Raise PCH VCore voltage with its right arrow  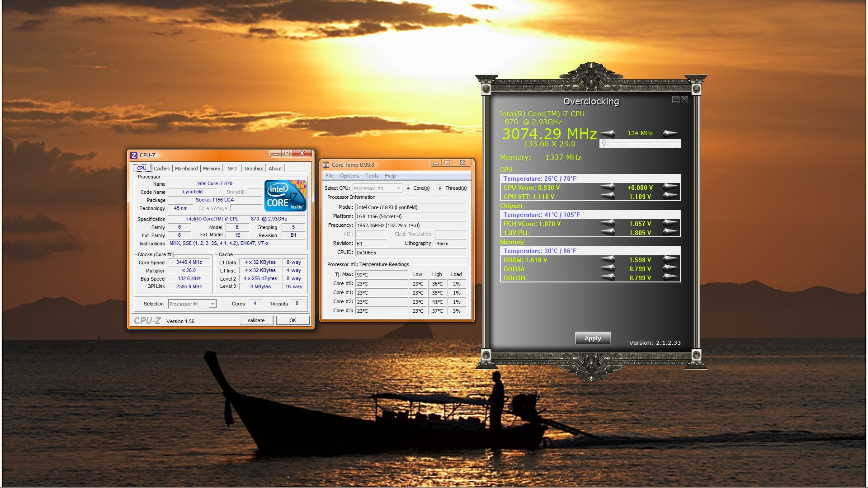tap(670, 223)
